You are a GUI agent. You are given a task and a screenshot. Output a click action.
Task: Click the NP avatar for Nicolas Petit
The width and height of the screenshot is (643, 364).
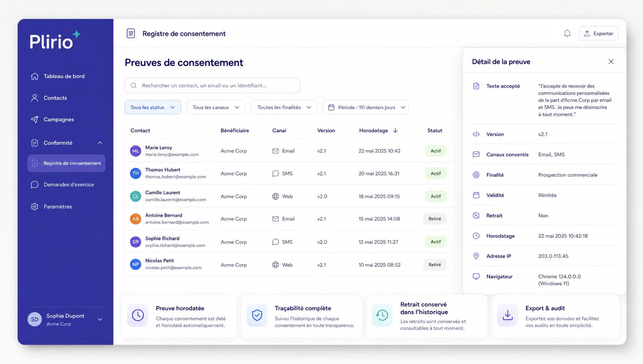[136, 265]
